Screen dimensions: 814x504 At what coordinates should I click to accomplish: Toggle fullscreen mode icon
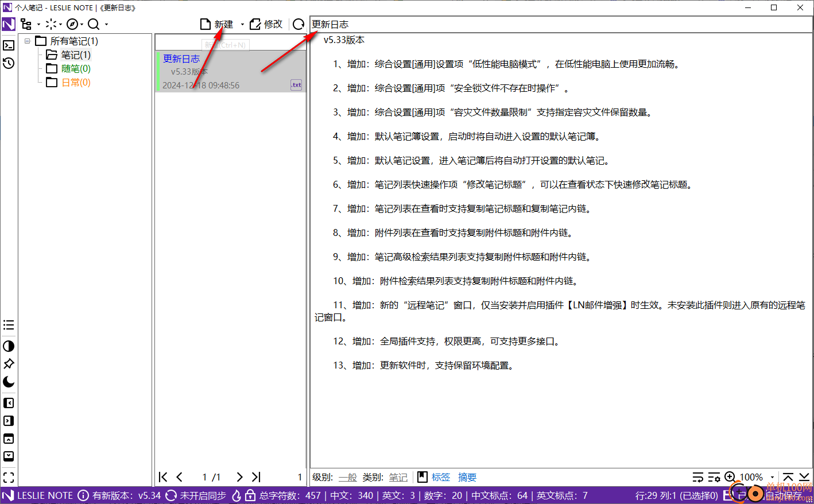pyautogui.click(x=9, y=477)
